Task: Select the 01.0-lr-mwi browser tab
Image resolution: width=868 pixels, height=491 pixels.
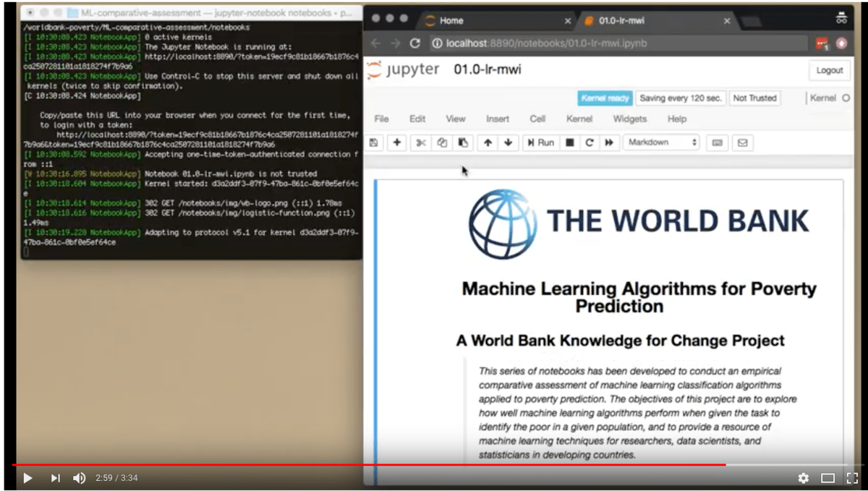Action: tap(656, 21)
